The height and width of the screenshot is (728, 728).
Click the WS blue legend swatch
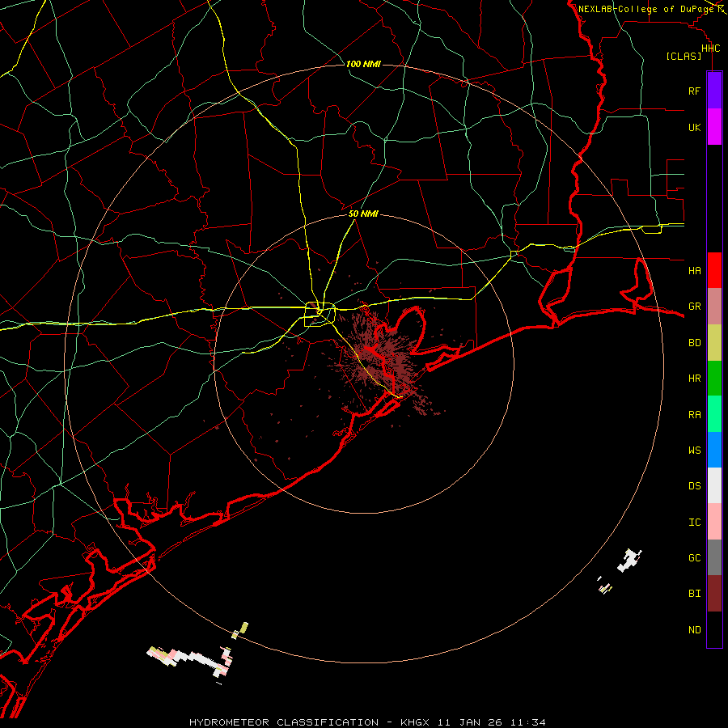714,450
